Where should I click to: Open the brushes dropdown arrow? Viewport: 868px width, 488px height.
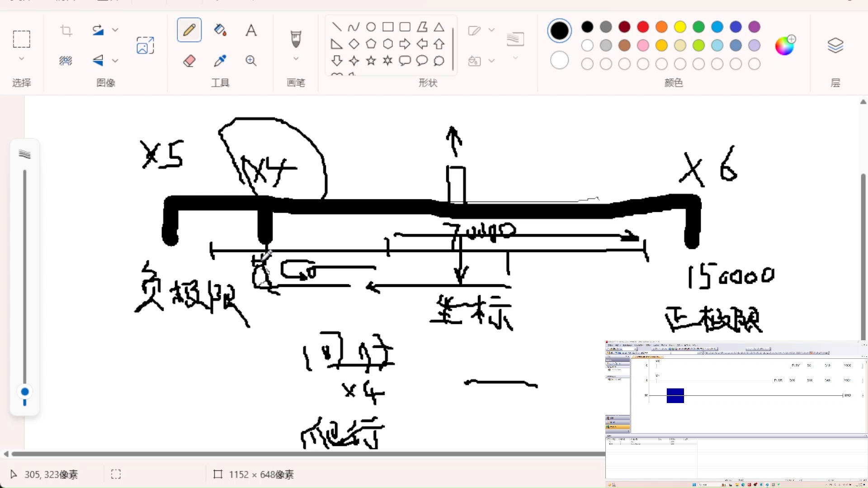tap(296, 59)
